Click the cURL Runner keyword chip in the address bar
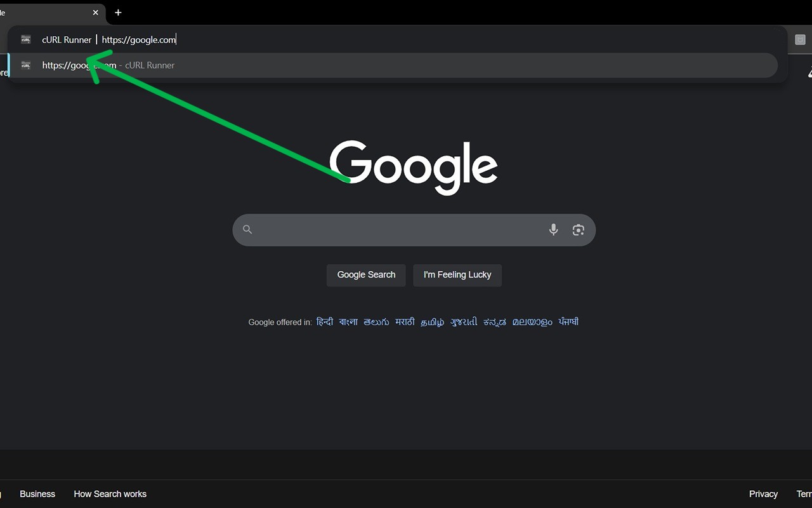This screenshot has width=812, height=508. 67,39
